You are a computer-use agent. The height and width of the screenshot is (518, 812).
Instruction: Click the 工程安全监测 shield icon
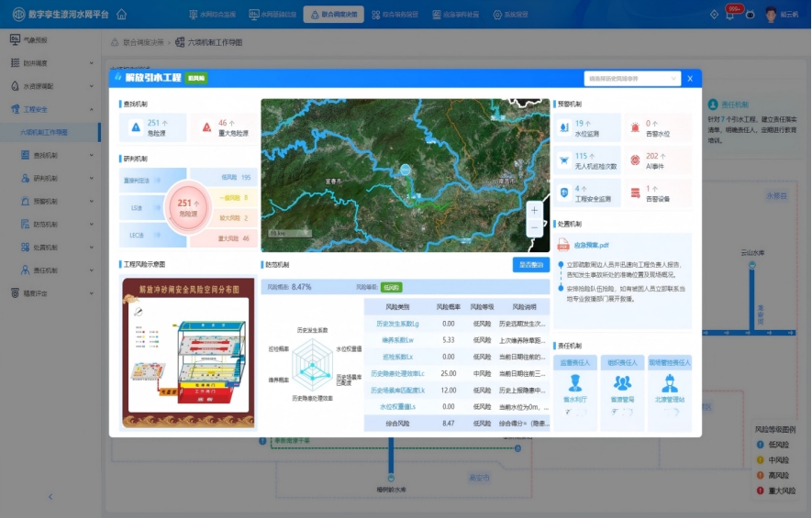pyautogui.click(x=564, y=193)
